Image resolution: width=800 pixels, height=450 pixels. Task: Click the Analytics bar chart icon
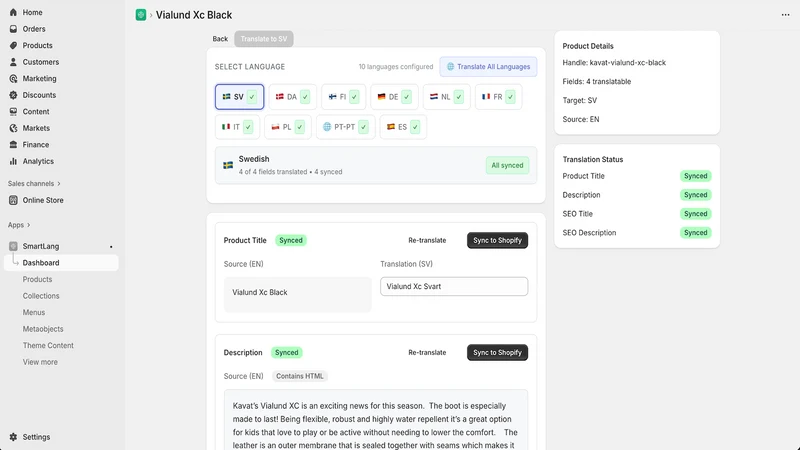(x=13, y=161)
